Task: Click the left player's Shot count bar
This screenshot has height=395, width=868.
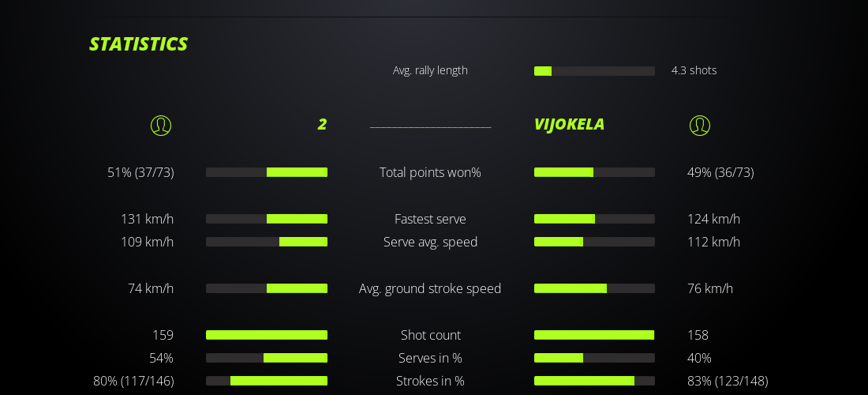Action: point(267,335)
